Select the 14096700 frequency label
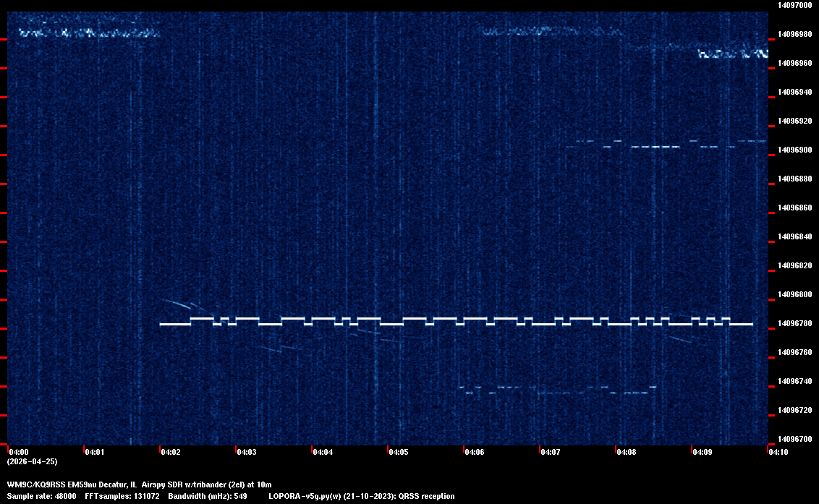The width and height of the screenshot is (819, 504). pyautogui.click(x=794, y=439)
